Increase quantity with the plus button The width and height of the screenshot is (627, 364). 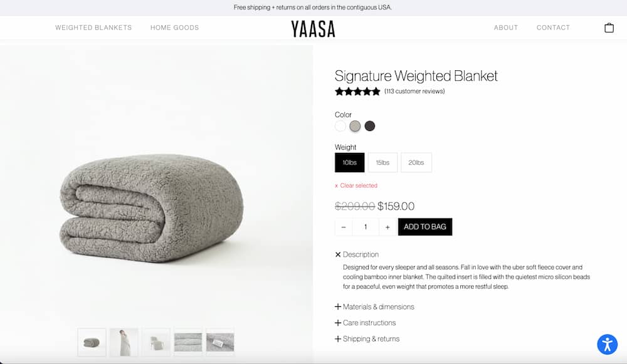(387, 227)
